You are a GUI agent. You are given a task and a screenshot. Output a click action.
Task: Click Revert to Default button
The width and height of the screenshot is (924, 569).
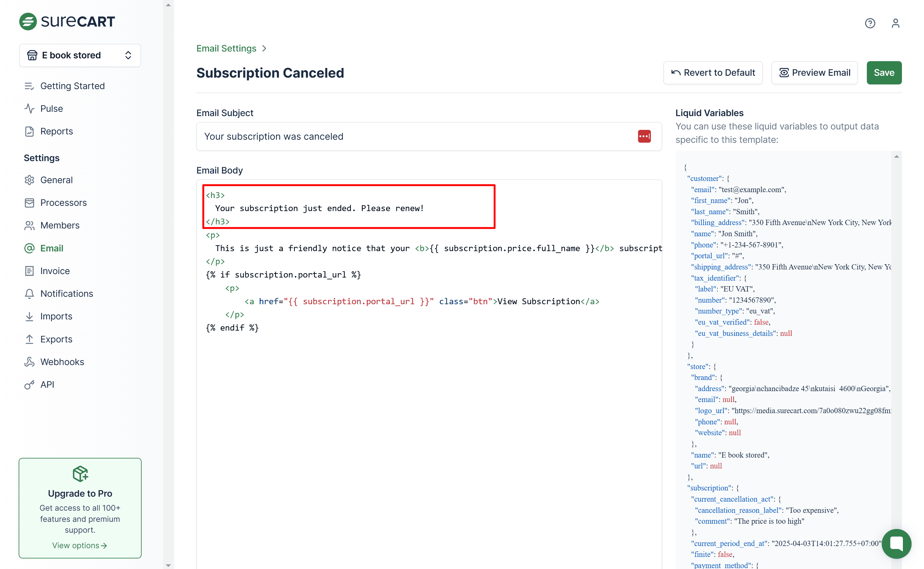(712, 73)
